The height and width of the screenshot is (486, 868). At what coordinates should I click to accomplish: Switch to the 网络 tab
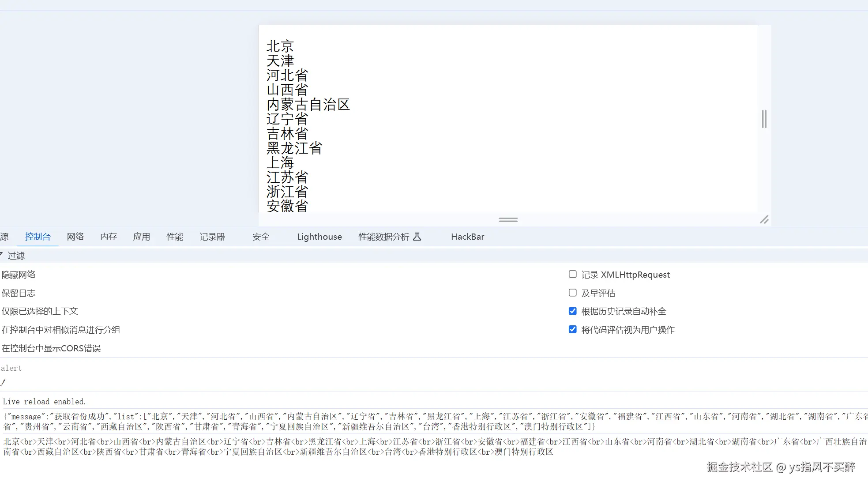75,237
